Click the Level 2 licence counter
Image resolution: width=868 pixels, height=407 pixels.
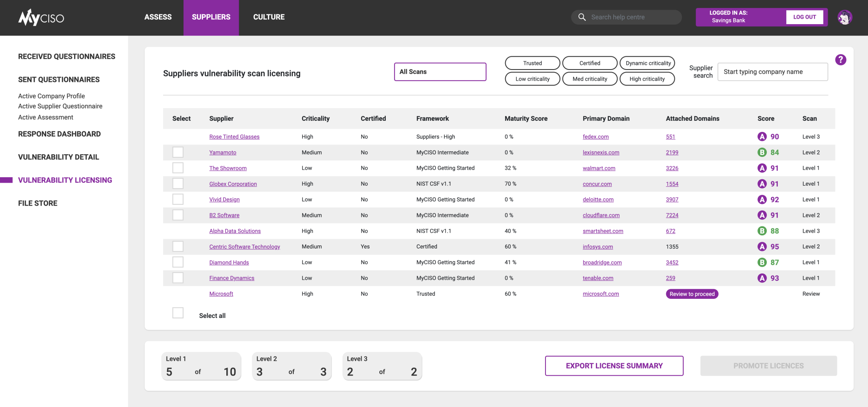point(292,366)
